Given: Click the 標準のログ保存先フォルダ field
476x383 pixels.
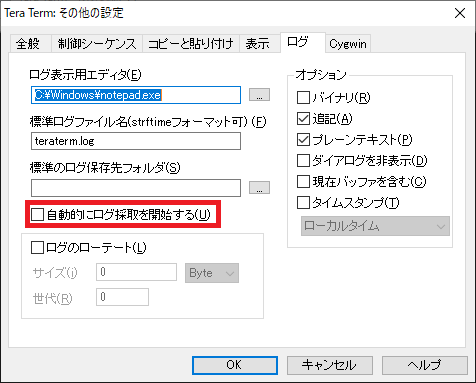Looking at the screenshot, I should 136,188.
